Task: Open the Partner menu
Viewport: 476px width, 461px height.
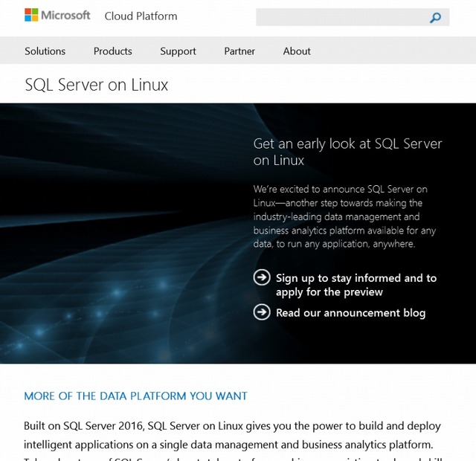Action: (x=239, y=51)
